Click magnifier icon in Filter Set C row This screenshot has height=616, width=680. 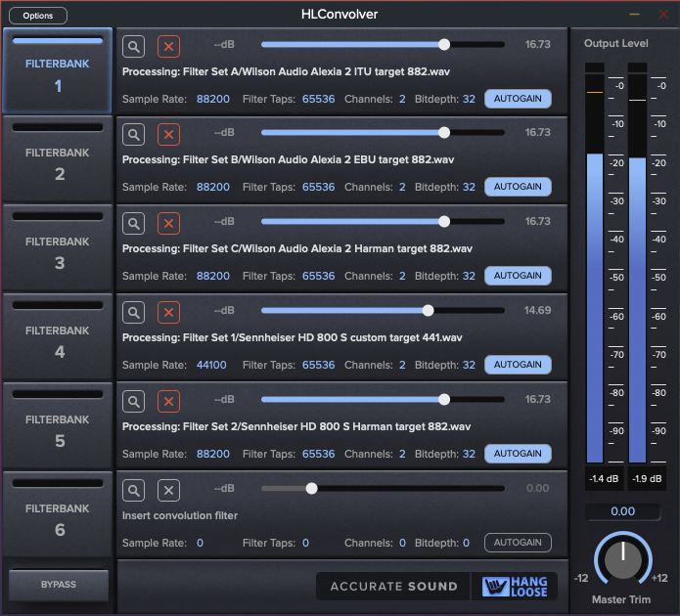click(134, 224)
